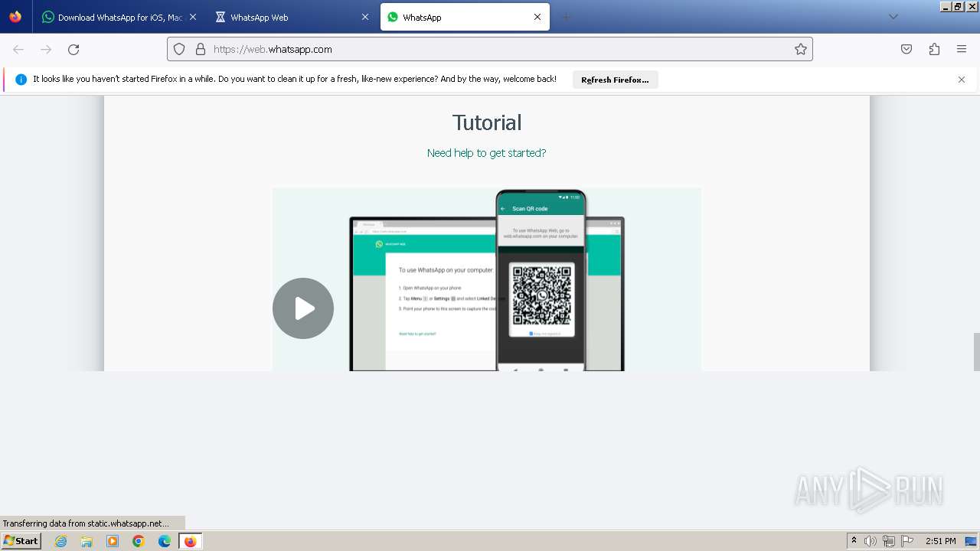Viewport: 980px width, 551px height.
Task: Open the Firefox application menu
Action: click(x=962, y=49)
